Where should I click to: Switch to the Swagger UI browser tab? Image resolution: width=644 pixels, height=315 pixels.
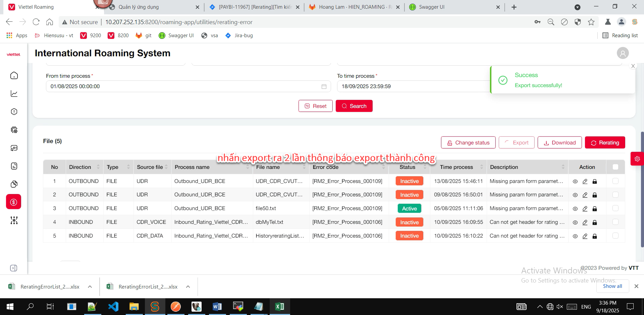[431, 7]
